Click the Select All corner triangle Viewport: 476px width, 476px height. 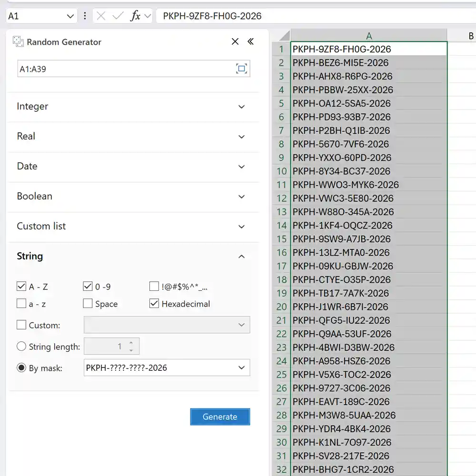(284, 36)
